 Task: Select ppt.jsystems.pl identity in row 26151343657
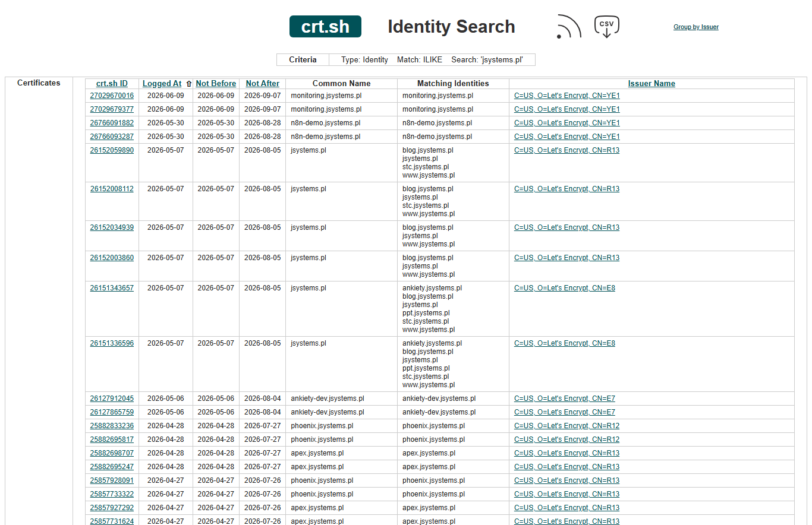coord(426,313)
